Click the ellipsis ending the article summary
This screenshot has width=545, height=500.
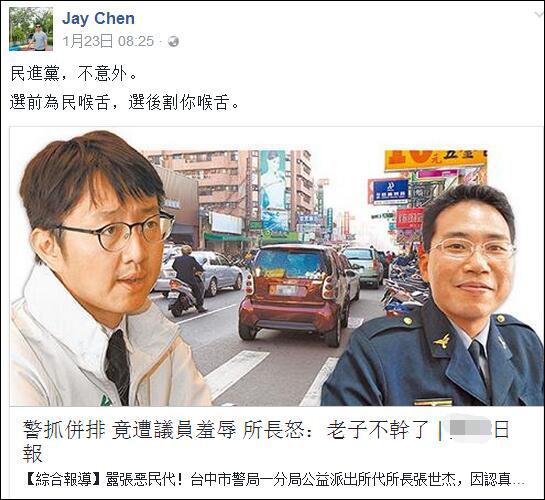519,481
